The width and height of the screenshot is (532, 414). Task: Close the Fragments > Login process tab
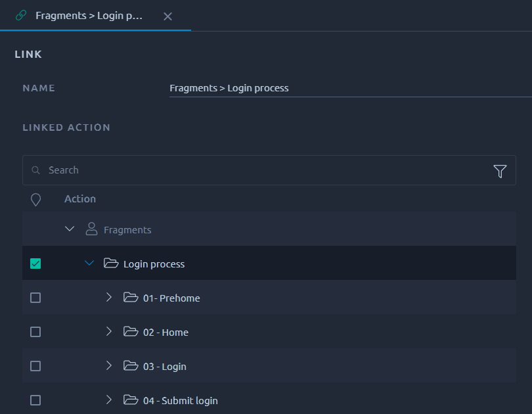pos(167,16)
